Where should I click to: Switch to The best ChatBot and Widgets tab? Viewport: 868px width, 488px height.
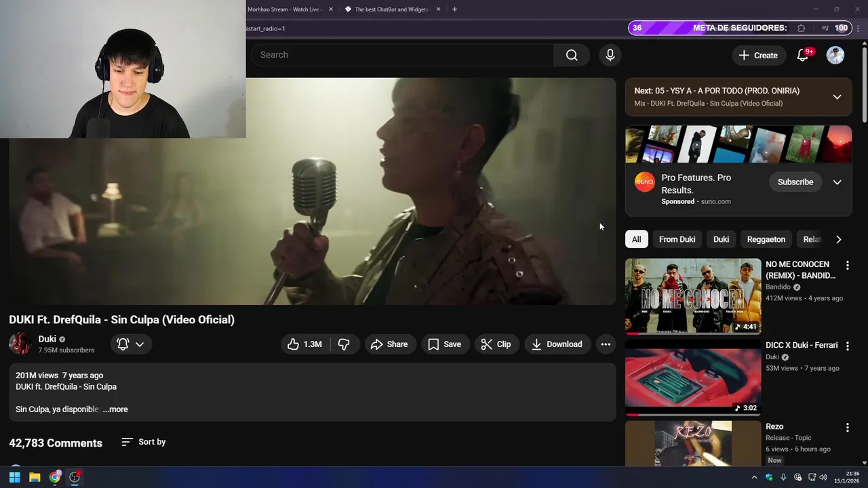pos(392,9)
